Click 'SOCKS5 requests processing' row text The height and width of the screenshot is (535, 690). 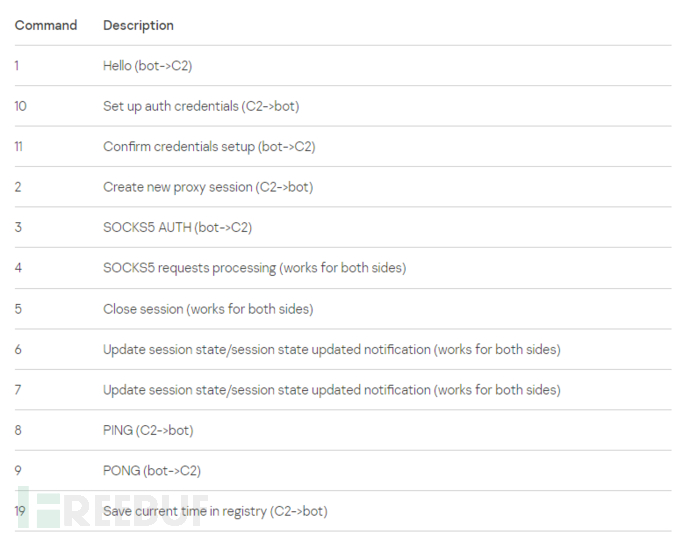point(254,268)
